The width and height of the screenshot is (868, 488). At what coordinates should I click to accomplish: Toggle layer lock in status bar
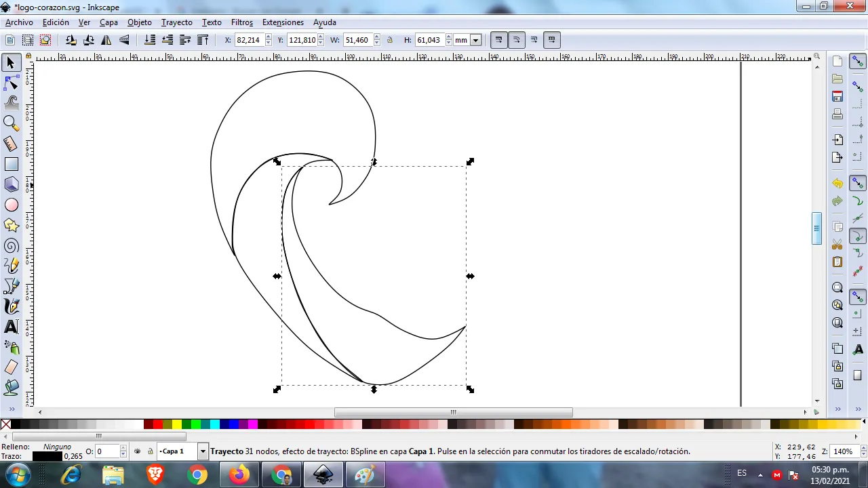coord(150,451)
